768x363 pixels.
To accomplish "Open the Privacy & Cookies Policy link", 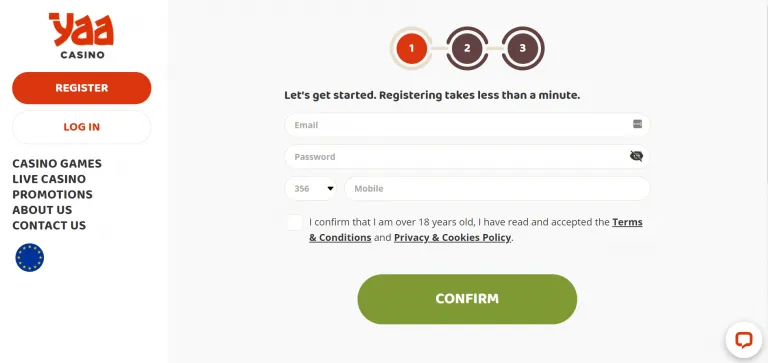I will (453, 238).
